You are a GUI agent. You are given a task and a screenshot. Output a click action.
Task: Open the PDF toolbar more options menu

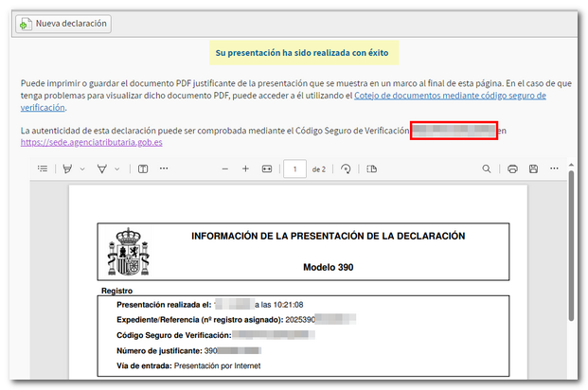tap(555, 168)
